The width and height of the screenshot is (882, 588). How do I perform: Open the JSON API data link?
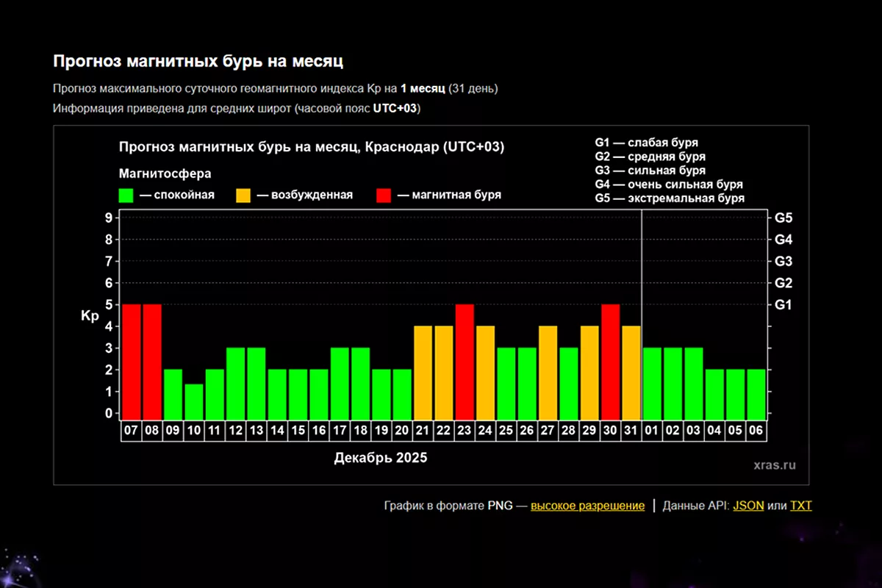pos(748,506)
